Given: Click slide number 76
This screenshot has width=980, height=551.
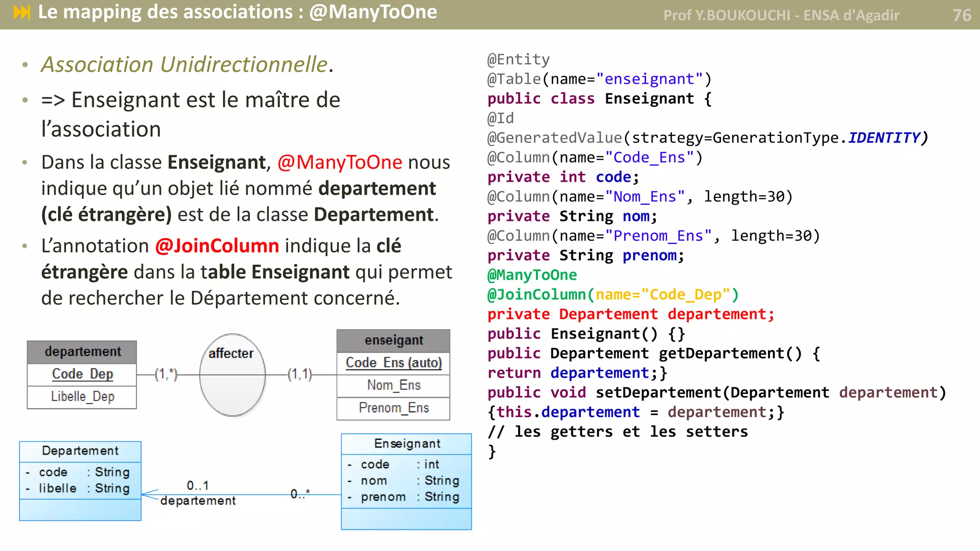Looking at the screenshot, I should [x=962, y=15].
